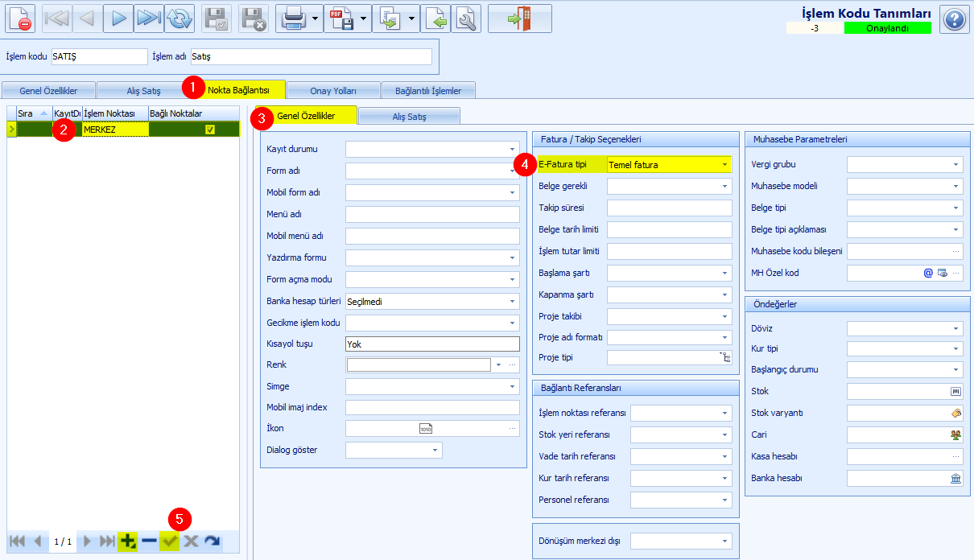This screenshot has height=560, width=974.
Task: Open the Bağlantılı İşlemler tab
Action: pos(429,90)
